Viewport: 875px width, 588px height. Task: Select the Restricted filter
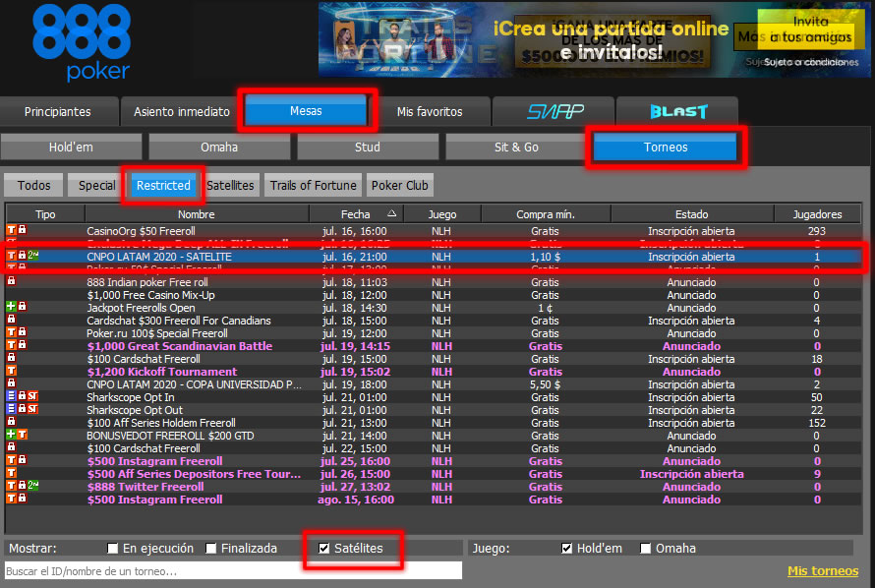click(163, 185)
